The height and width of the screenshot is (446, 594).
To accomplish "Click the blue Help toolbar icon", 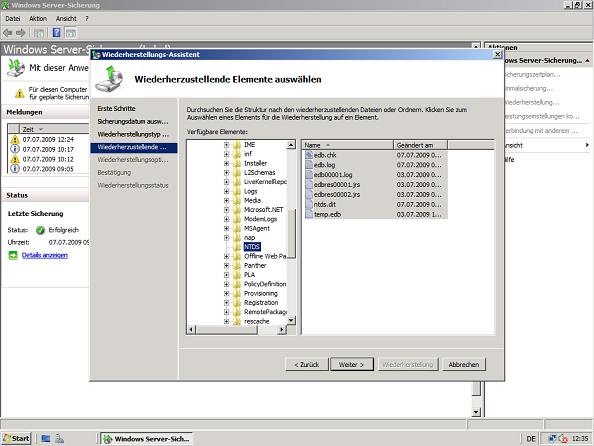I will click(56, 33).
